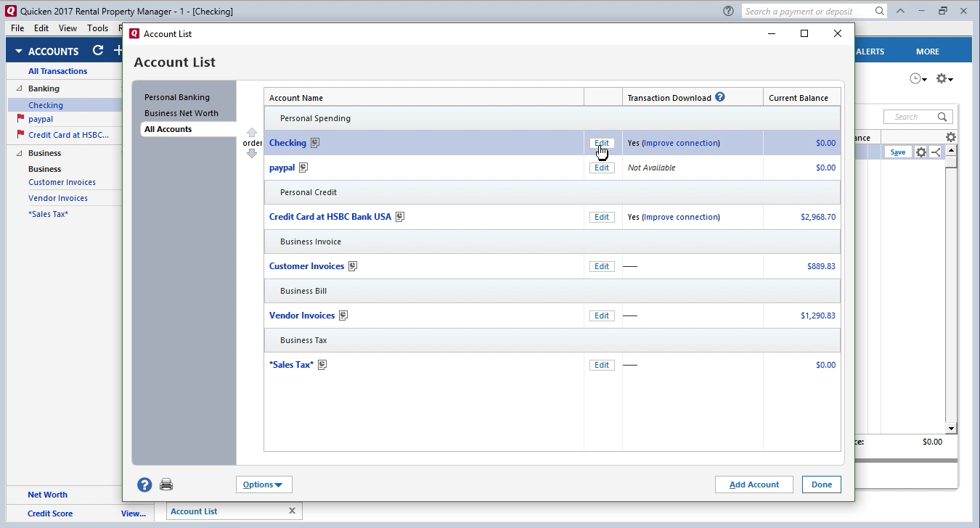Open the Tools menu
The image size is (980, 528).
[97, 28]
